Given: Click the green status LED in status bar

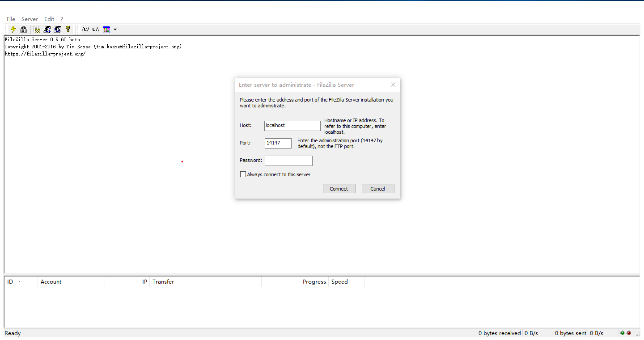Looking at the screenshot, I should [x=622, y=333].
